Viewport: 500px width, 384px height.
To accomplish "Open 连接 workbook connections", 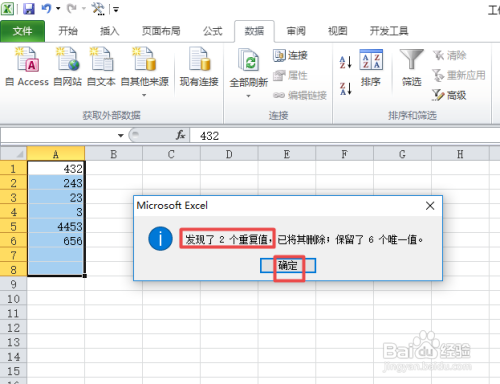I will (290, 55).
